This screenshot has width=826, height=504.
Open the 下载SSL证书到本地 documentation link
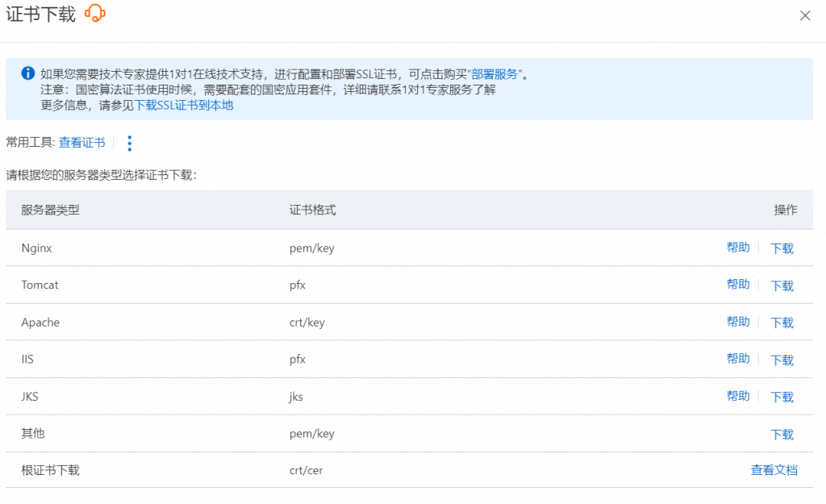coord(184,105)
